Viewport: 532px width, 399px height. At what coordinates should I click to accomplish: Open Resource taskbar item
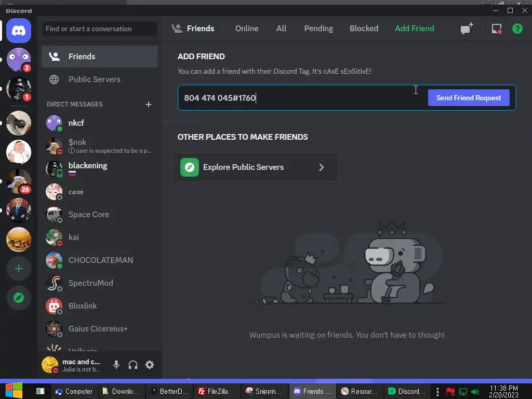(x=360, y=392)
